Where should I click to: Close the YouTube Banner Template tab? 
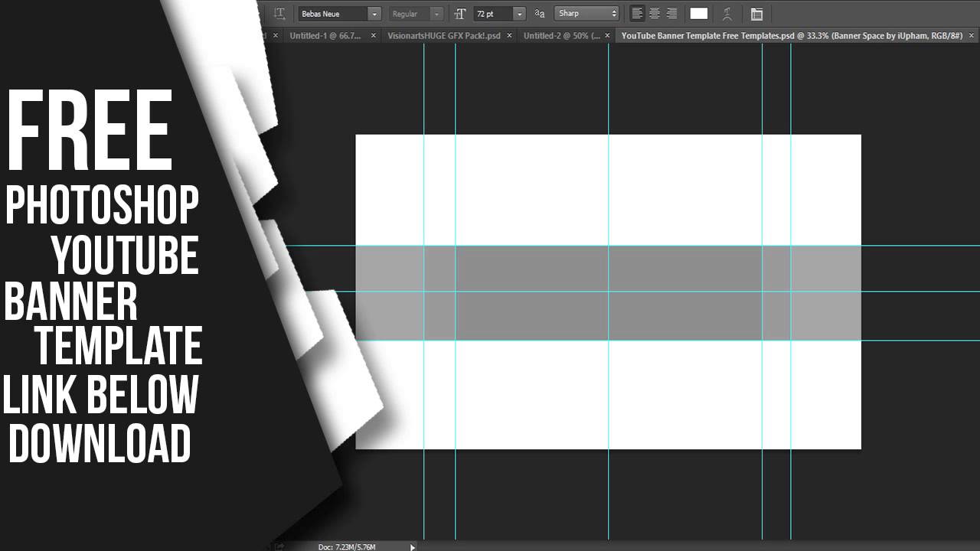(x=972, y=36)
